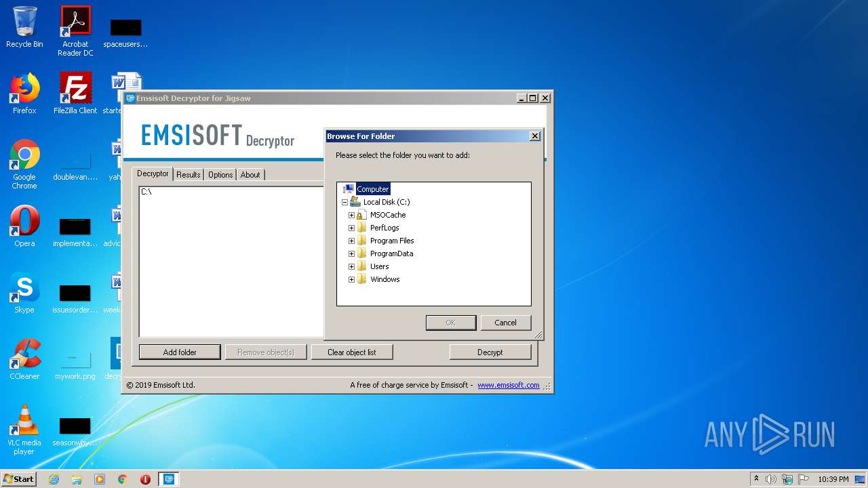This screenshot has width=868, height=488.
Task: Click Emsisoft Decryptor taskbar button
Action: pos(169,479)
